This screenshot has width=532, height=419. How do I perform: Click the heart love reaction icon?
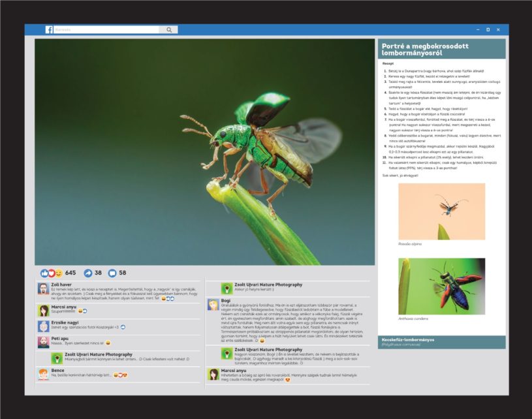click(52, 273)
